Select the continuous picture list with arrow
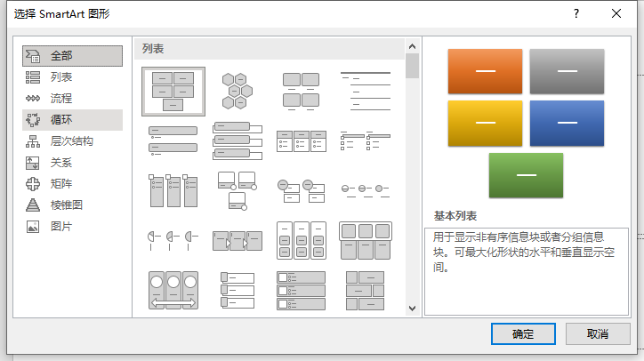This screenshot has width=644, height=361. pyautogui.click(x=173, y=290)
